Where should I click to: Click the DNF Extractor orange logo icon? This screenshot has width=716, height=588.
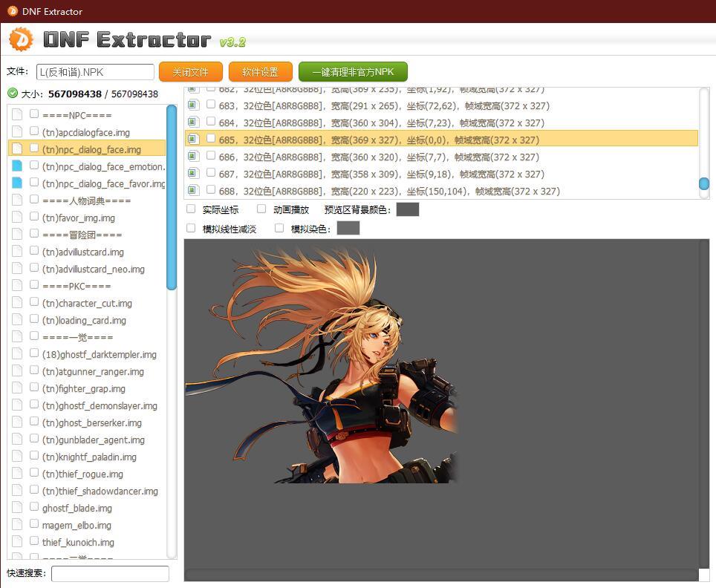coord(22,39)
